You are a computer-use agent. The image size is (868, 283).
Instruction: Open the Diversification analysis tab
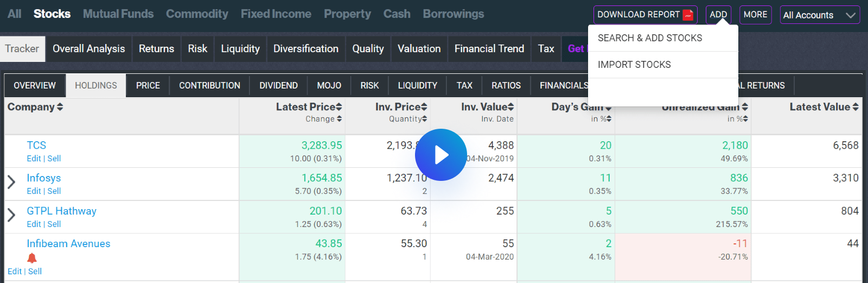tap(305, 49)
